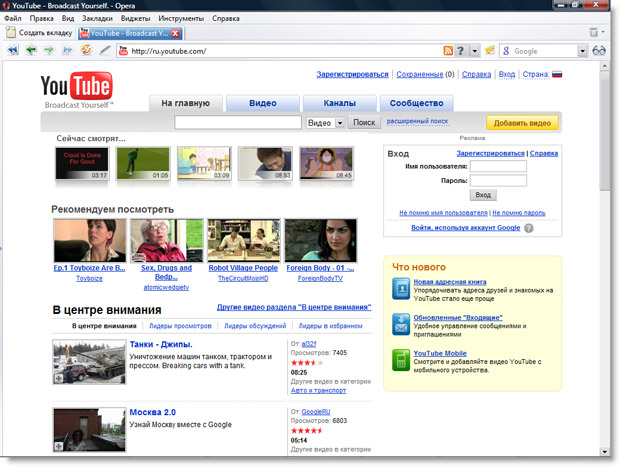Open the Сохраненные link
Screen dimensions: 620x467
pos(420,74)
